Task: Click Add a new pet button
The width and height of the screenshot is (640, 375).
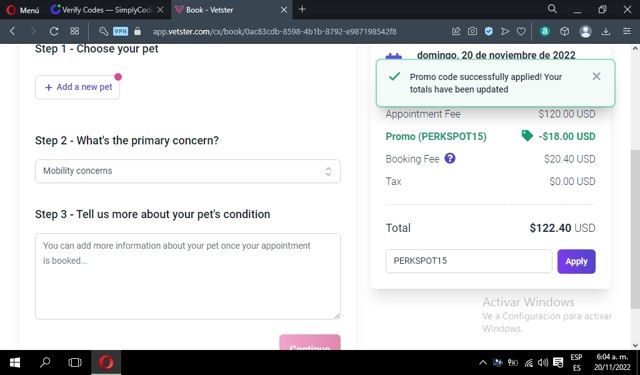Action: coord(78,87)
